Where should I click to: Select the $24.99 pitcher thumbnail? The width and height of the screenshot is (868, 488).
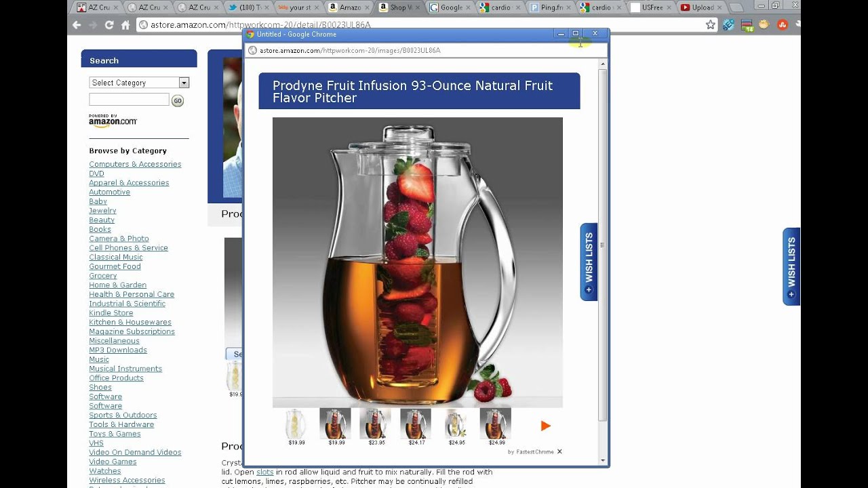point(496,424)
